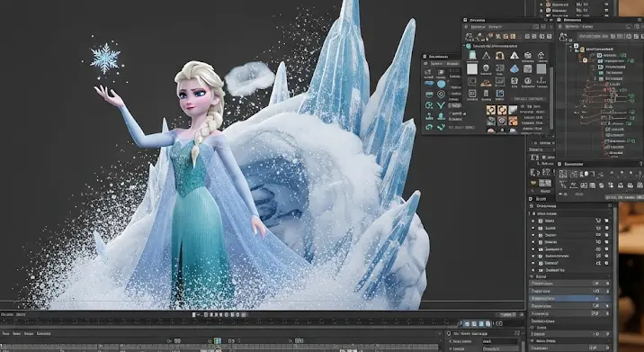This screenshot has width=644, height=352.
Task: Select the highlighted blue property row
Action: (570, 299)
